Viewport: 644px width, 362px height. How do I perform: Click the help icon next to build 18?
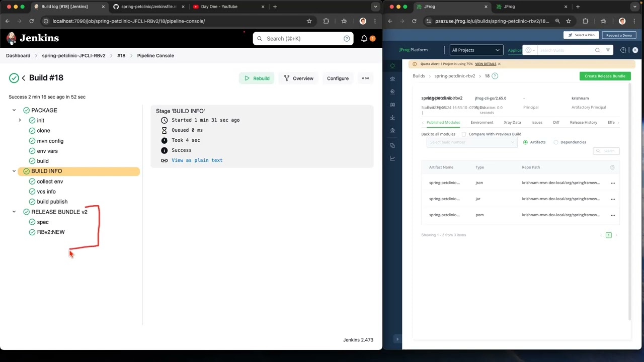(495, 76)
